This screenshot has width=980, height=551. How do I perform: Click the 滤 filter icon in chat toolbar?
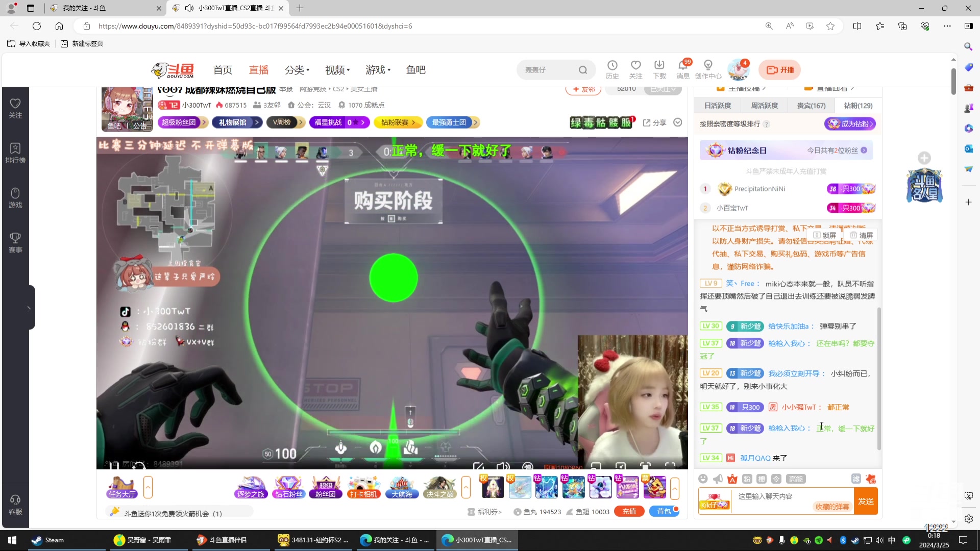click(x=856, y=479)
